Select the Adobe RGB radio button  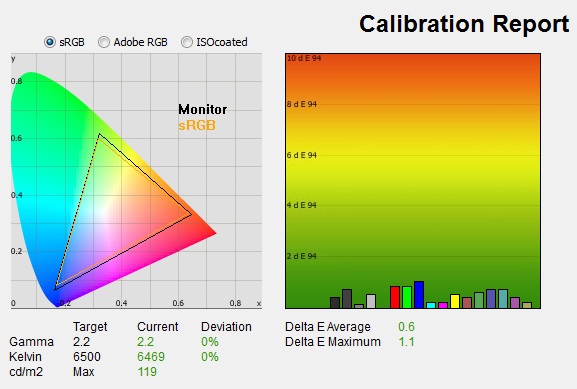104,42
